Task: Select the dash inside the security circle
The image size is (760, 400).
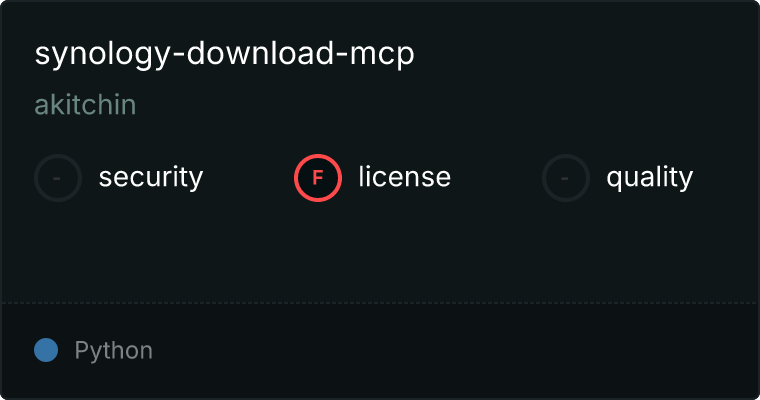Action: coord(57,178)
